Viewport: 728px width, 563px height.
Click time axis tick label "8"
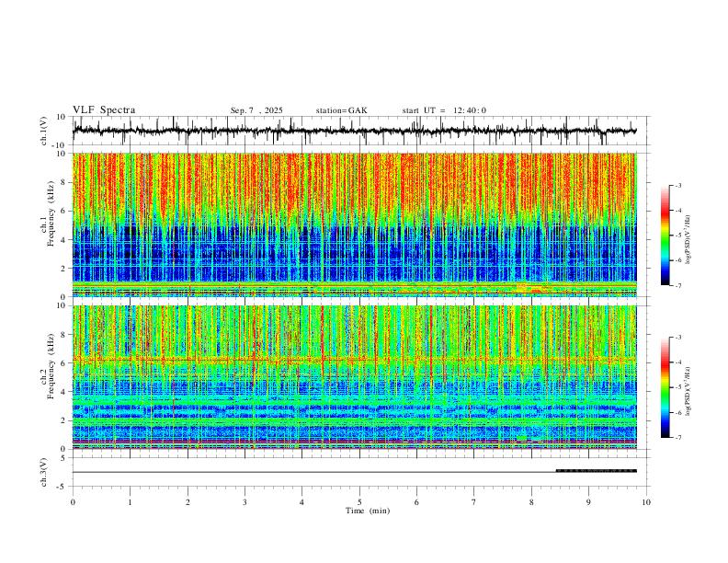coord(531,502)
